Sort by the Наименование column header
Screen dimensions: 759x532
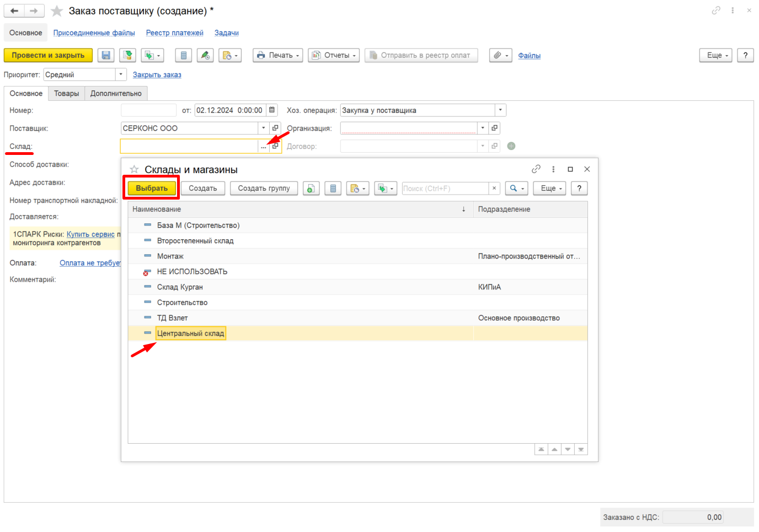(x=301, y=209)
